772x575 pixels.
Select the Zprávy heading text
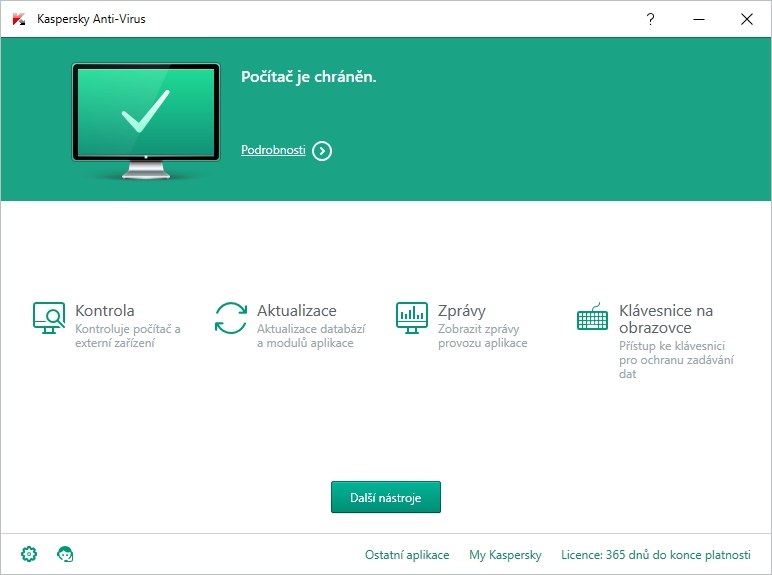[462, 311]
